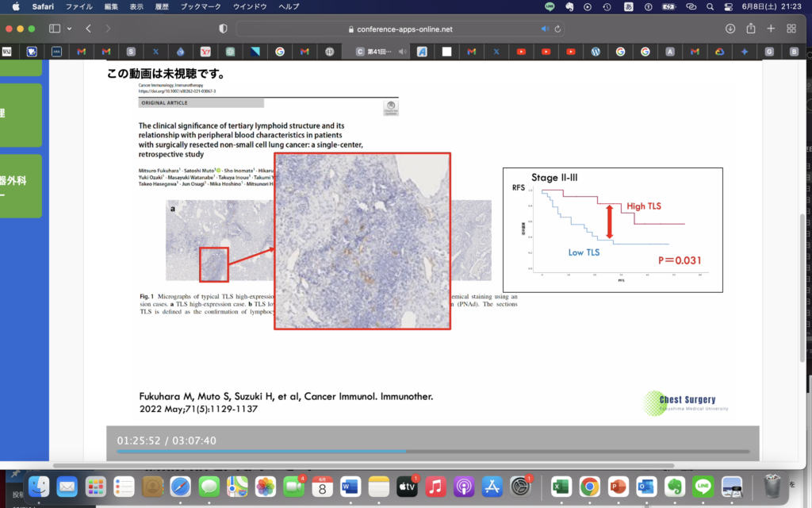Open the ブックマーク menu
812x508 pixels.
click(201, 6)
